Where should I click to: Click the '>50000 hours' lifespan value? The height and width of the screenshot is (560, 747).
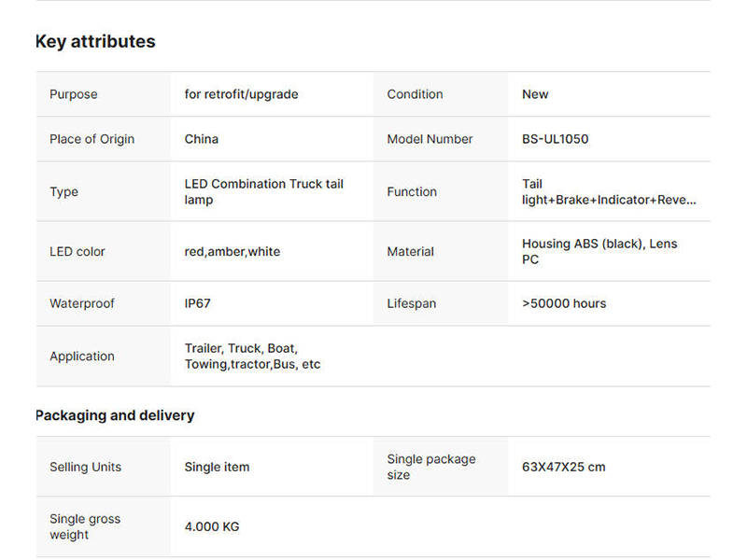(x=564, y=303)
